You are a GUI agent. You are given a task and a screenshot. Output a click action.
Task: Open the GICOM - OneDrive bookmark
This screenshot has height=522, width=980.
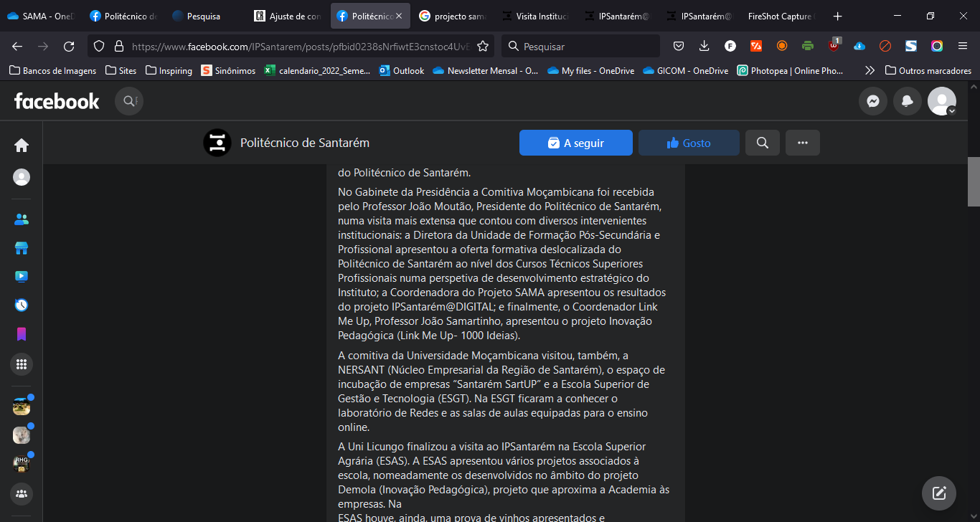coord(685,70)
